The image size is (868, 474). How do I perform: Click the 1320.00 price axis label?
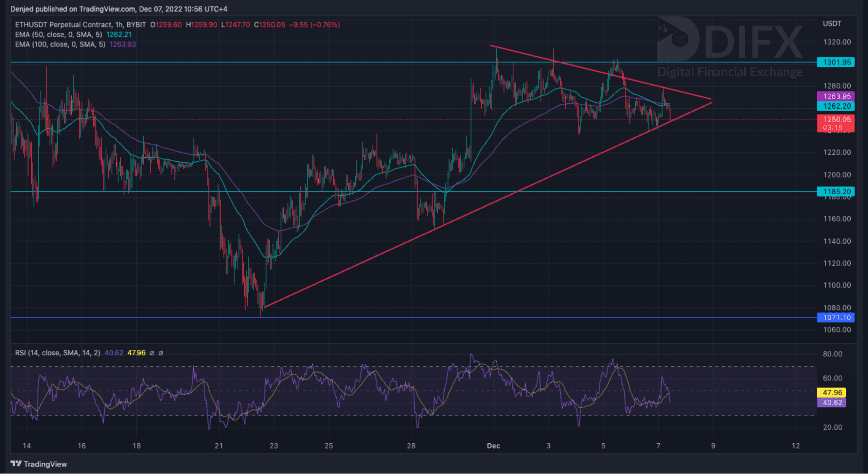pyautogui.click(x=837, y=42)
